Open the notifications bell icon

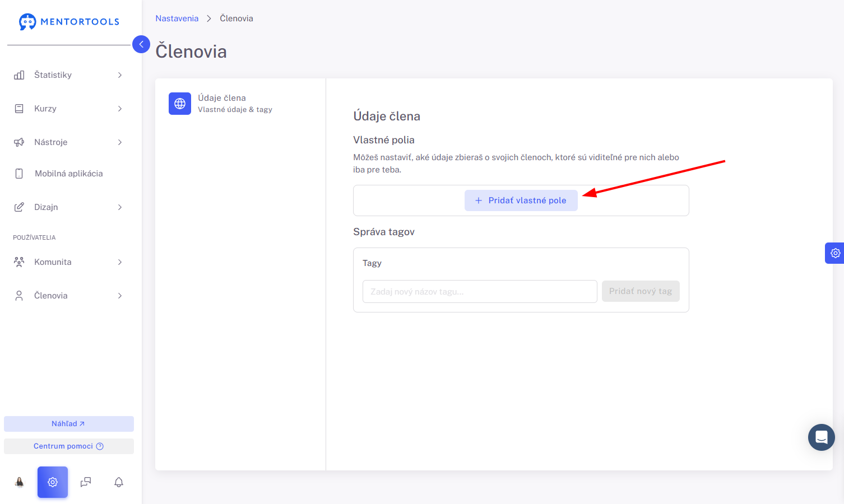tap(119, 482)
